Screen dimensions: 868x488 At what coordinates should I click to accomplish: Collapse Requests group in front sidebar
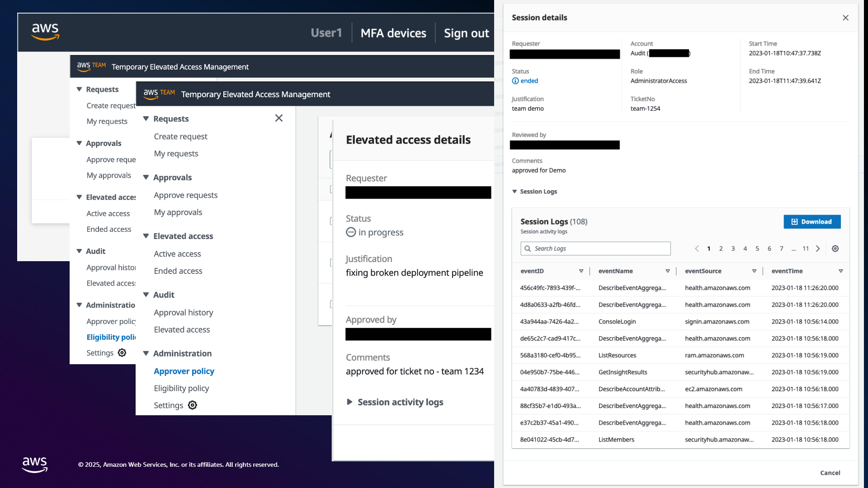pyautogui.click(x=146, y=118)
